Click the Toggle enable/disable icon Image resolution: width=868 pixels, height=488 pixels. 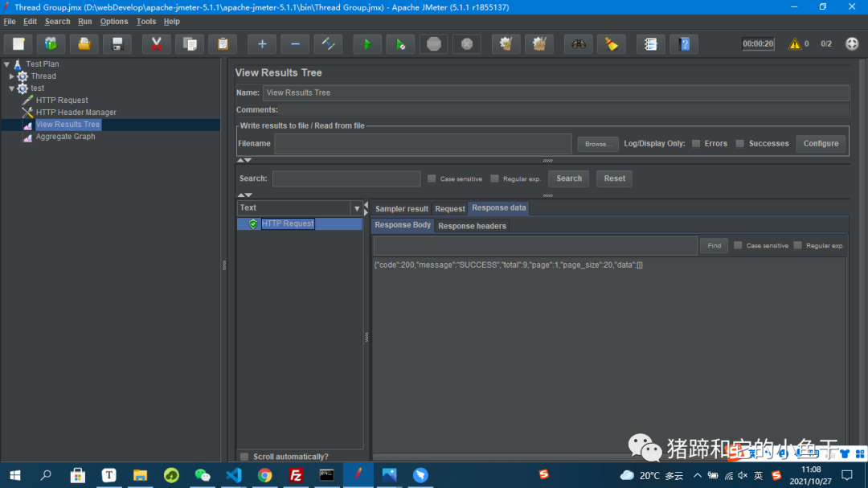tap(328, 43)
